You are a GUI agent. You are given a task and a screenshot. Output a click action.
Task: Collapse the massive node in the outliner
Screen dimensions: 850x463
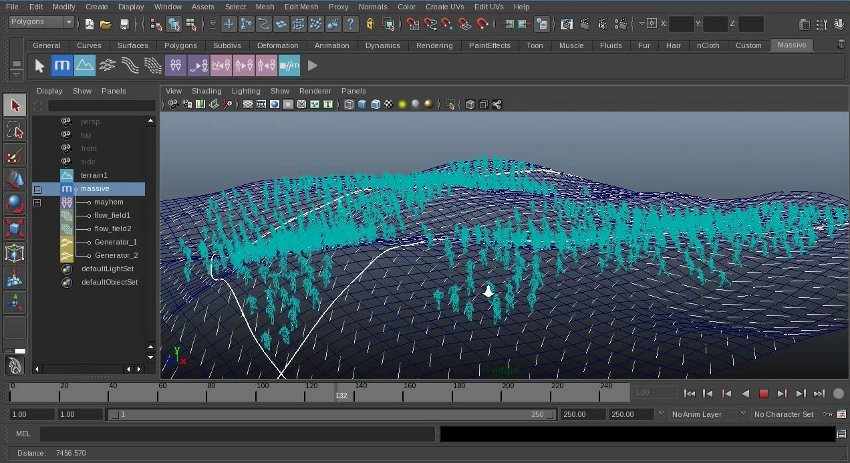click(x=38, y=189)
